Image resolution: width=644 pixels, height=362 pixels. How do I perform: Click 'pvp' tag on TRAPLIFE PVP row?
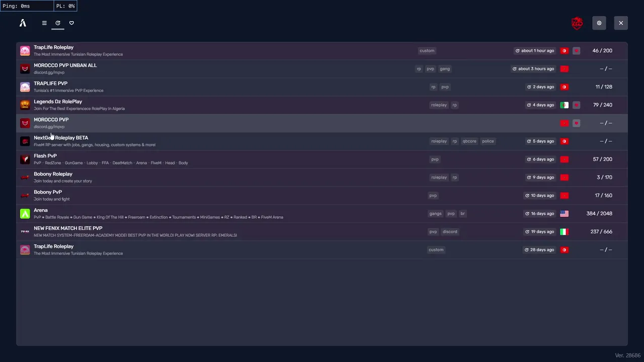[445, 87]
